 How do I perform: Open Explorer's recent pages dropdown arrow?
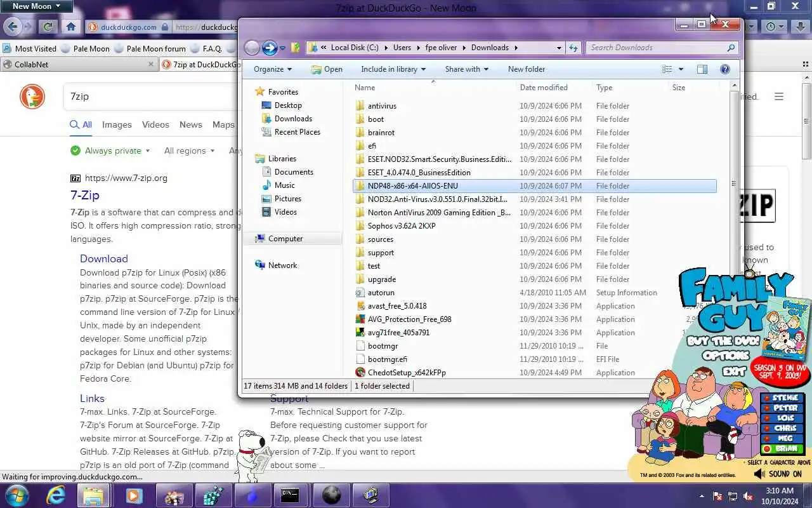282,48
